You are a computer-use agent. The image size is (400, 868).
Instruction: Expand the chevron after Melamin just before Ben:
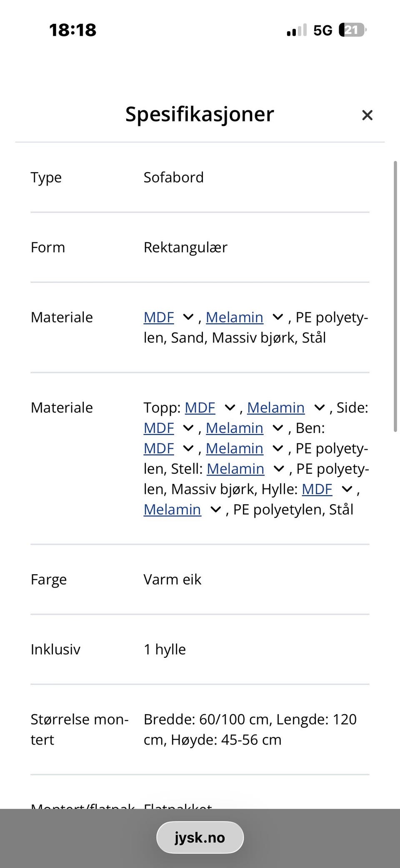[278, 428]
